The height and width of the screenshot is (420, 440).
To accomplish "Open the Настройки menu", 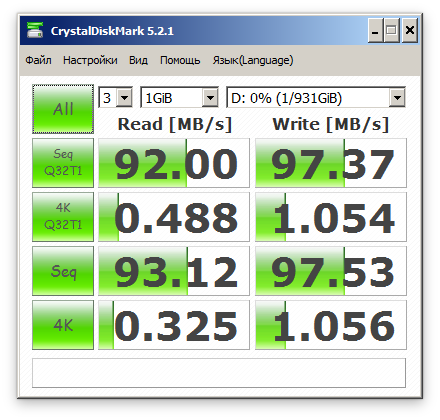I will [90, 60].
